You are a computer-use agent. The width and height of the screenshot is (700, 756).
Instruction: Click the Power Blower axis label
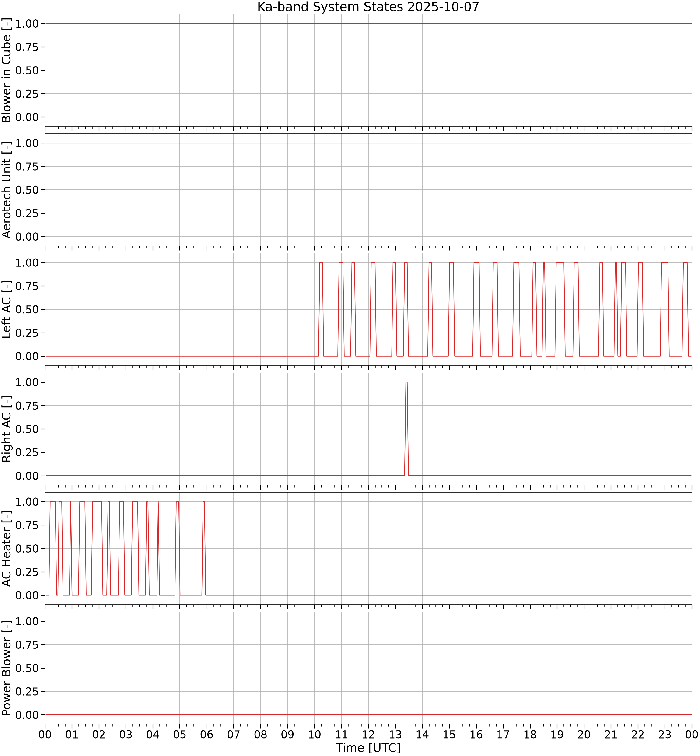coord(7,668)
